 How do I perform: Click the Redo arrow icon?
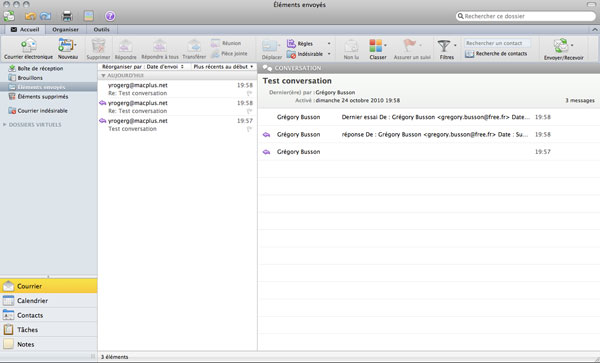[46, 16]
